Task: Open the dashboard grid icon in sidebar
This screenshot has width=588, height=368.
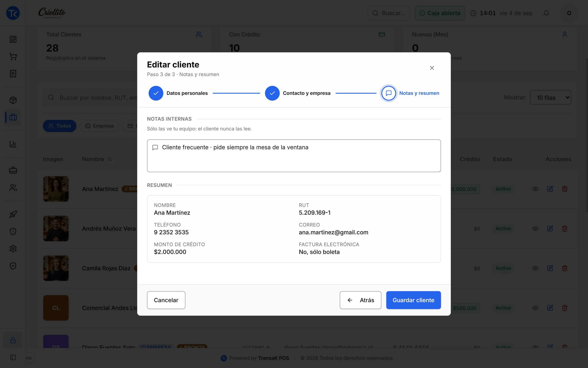Action: click(x=13, y=39)
